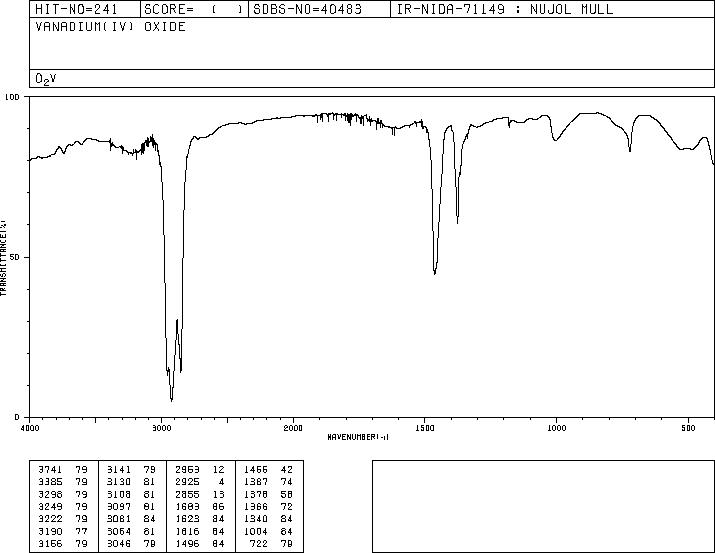
Task: Select peak 1366 in the table
Action: click(256, 506)
